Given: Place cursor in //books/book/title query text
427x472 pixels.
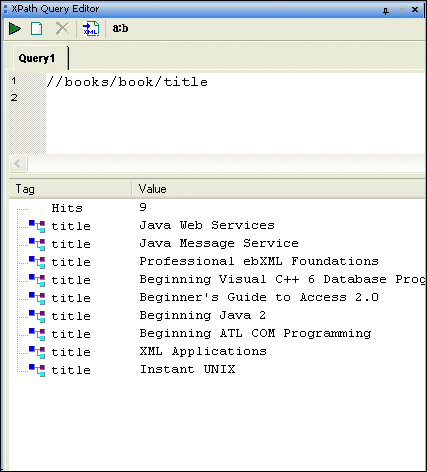Looking at the screenshot, I should click(127, 82).
